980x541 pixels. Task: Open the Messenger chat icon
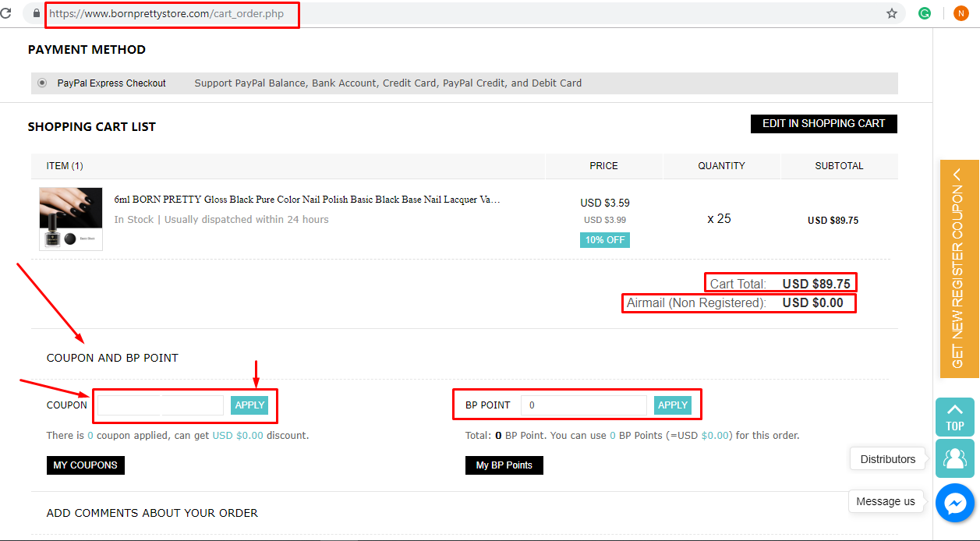click(955, 504)
